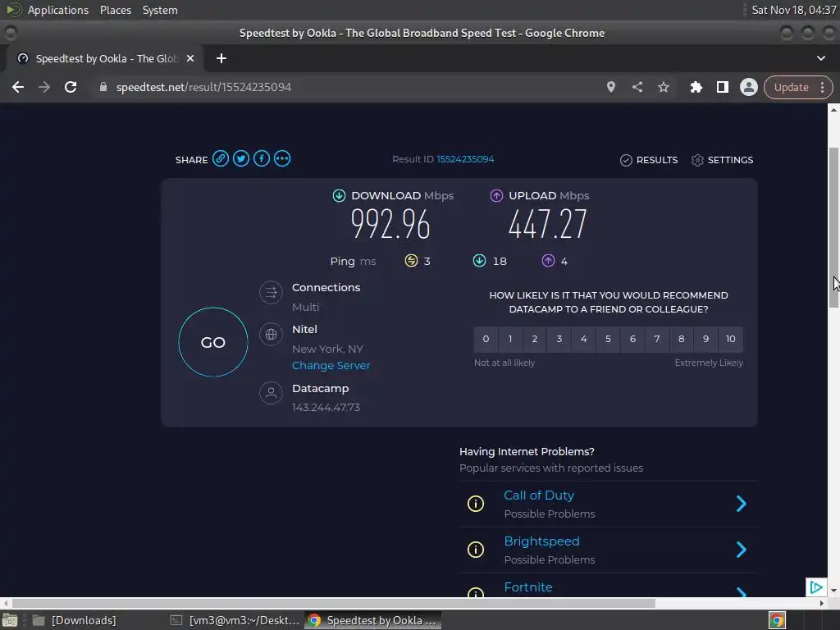Viewport: 840px width, 630px height.
Task: Open a new browser tab
Action: tap(221, 58)
